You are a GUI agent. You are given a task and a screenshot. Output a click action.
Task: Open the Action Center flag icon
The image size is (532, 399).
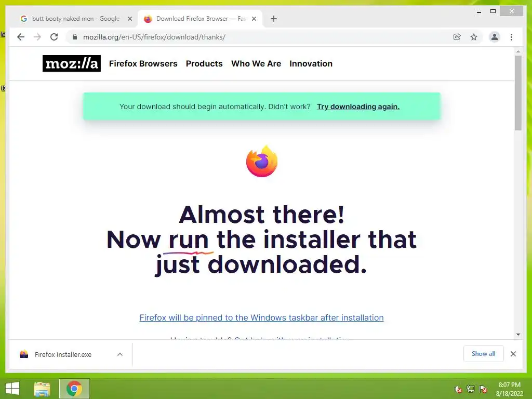[x=483, y=389]
